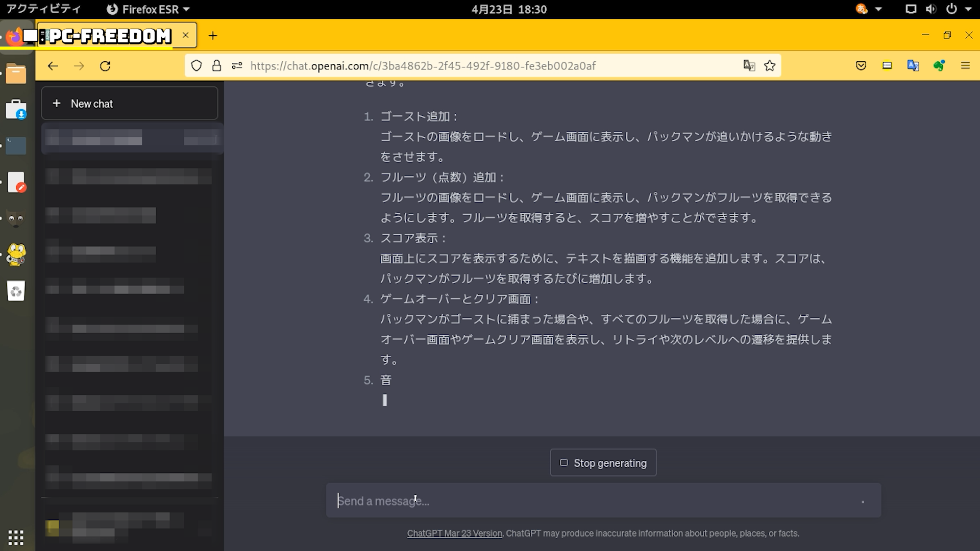Bookmark this page with the star icon
Image resolution: width=980 pixels, height=551 pixels.
point(770,66)
